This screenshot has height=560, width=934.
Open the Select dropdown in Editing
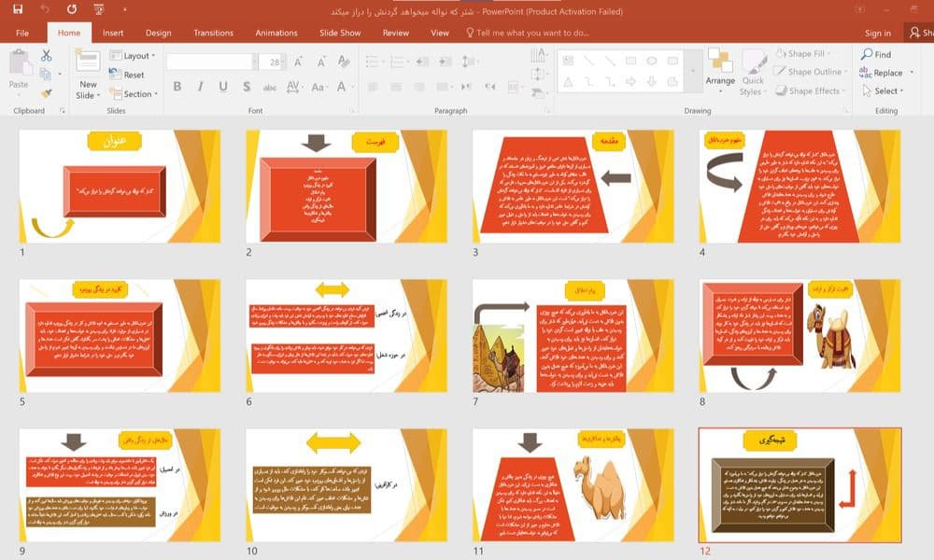point(883,91)
